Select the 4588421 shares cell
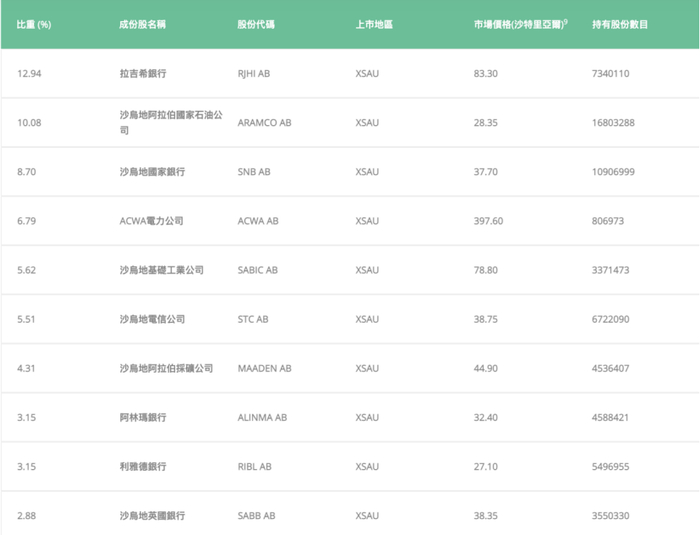The height and width of the screenshot is (535, 700). coord(610,418)
